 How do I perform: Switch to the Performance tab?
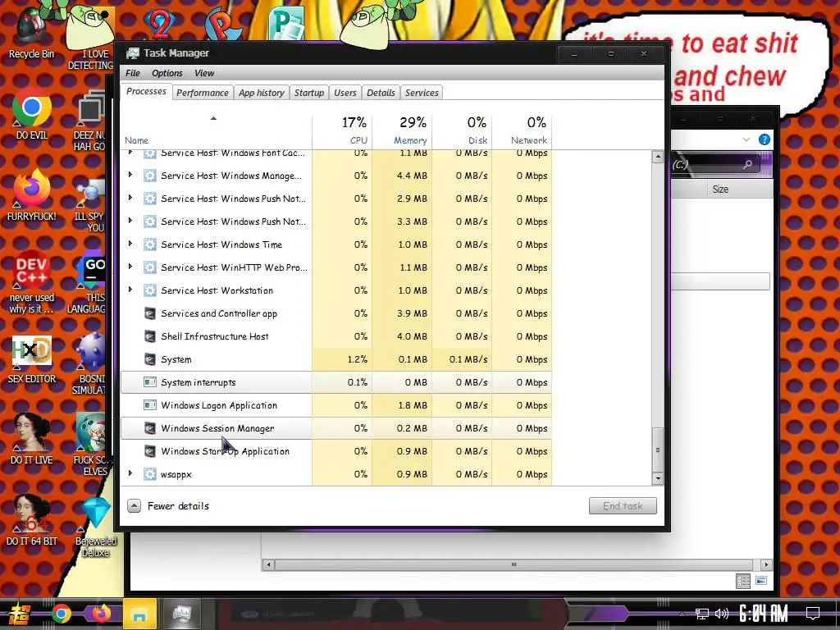[203, 93]
